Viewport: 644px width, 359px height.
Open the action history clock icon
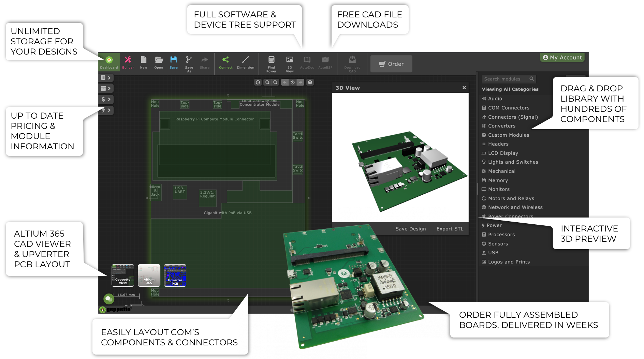[292, 82]
